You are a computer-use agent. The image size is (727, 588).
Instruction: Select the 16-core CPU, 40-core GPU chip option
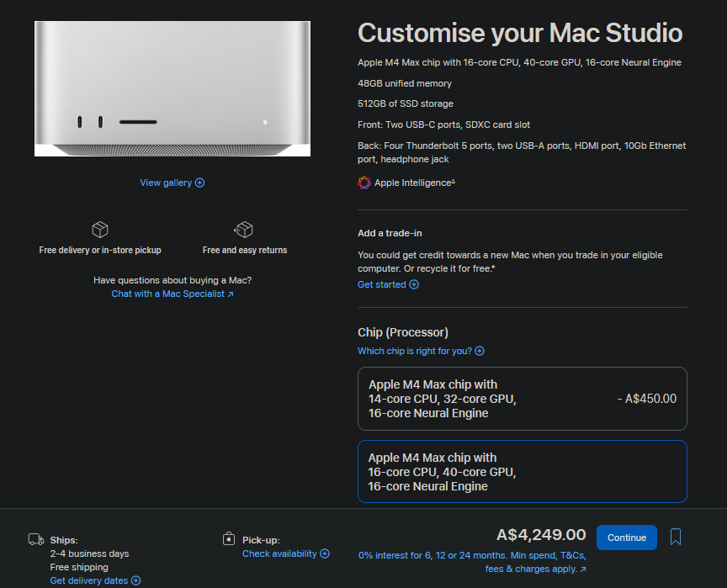[522, 471]
